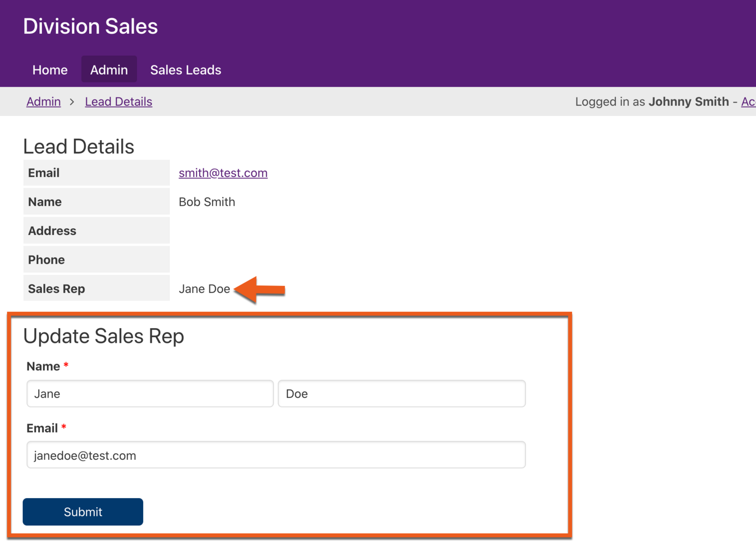Click the Bob Smith name value
Image resolution: width=756 pixels, height=542 pixels.
tap(207, 202)
